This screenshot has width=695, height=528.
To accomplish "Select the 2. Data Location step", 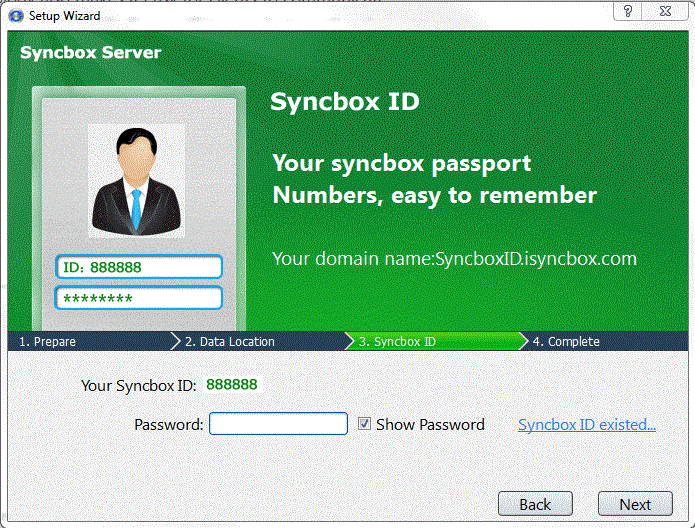I will pos(229,342).
